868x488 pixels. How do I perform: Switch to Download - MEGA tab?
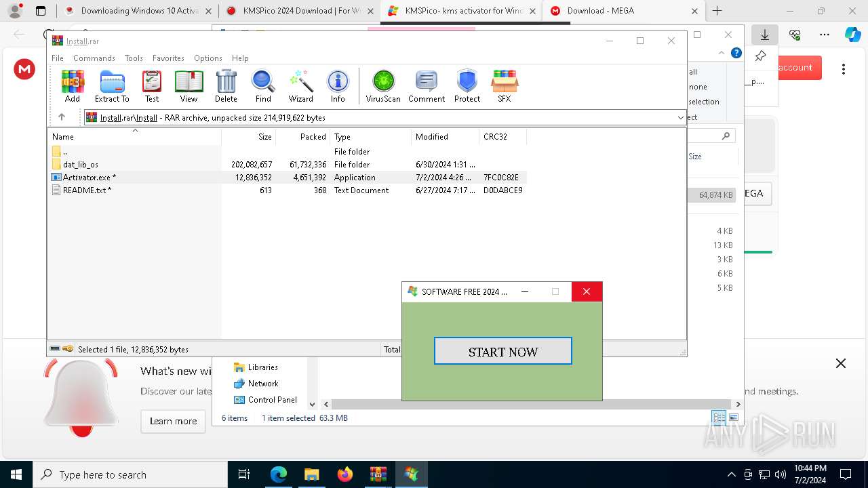tap(623, 11)
